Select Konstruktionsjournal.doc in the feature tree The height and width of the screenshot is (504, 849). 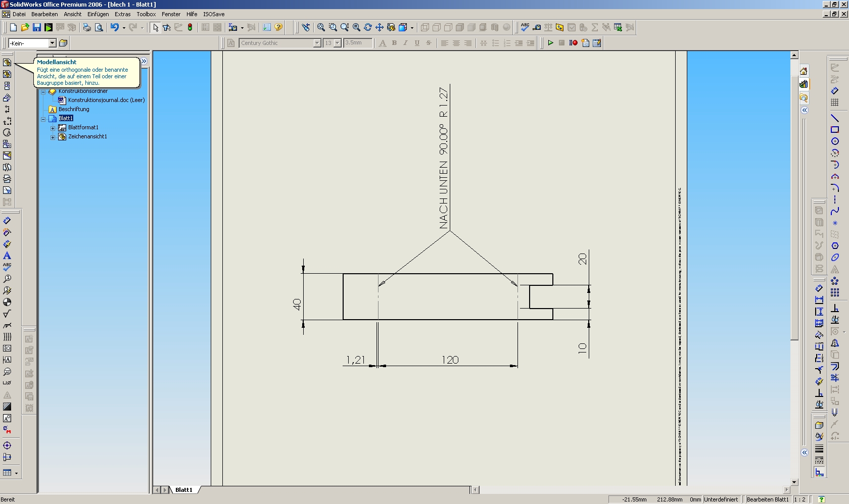pos(106,100)
